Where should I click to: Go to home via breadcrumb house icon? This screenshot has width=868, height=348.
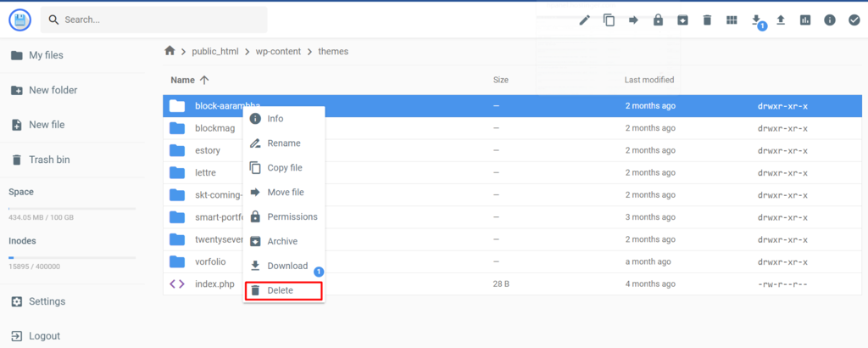(x=170, y=51)
